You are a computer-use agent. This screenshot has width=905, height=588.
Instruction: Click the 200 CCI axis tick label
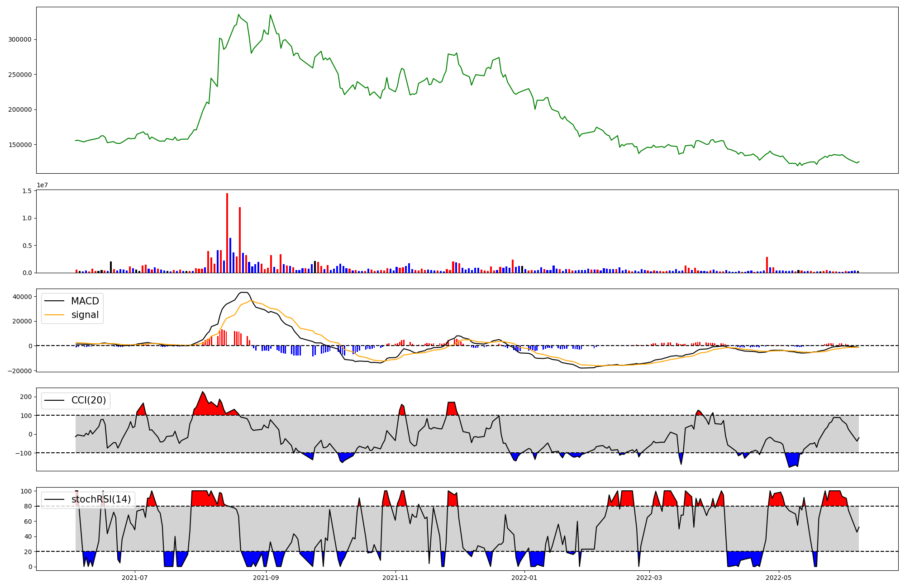[x=26, y=397]
